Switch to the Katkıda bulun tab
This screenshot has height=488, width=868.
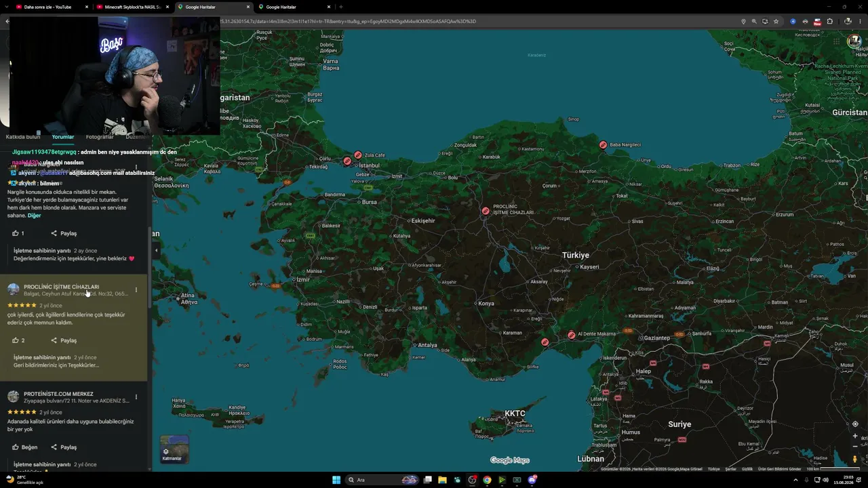(23, 137)
